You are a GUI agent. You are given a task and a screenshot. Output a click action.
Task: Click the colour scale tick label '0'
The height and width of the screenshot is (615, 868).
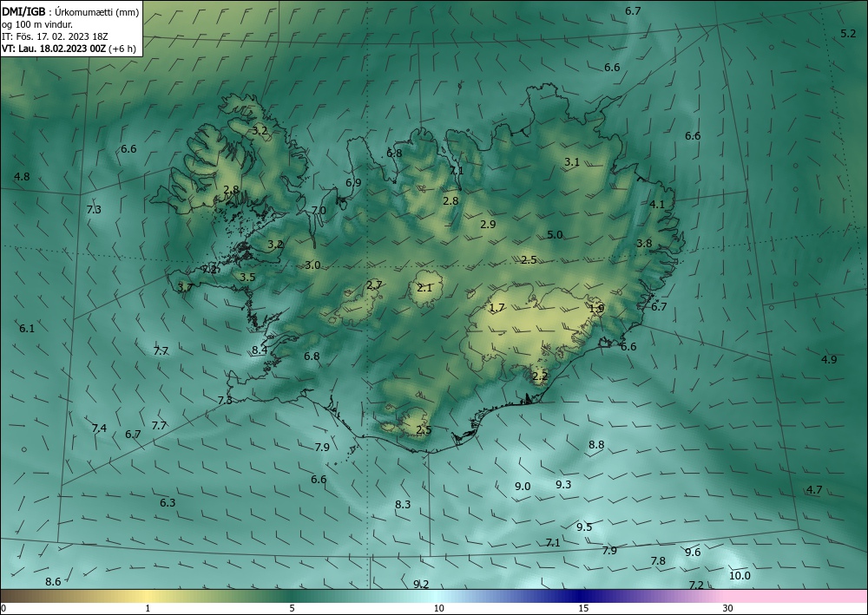(x=3, y=609)
